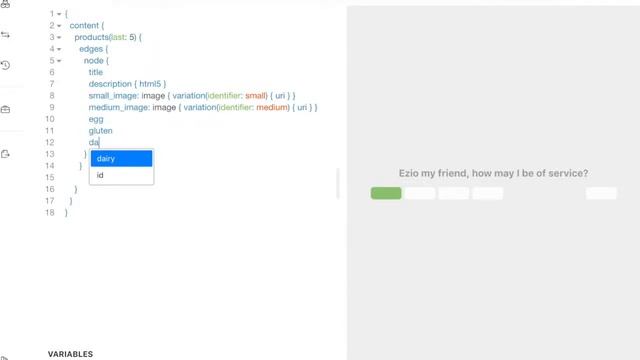The width and height of the screenshot is (640, 360).
Task: Click the 'egg' field on line 10
Action: 96,119
